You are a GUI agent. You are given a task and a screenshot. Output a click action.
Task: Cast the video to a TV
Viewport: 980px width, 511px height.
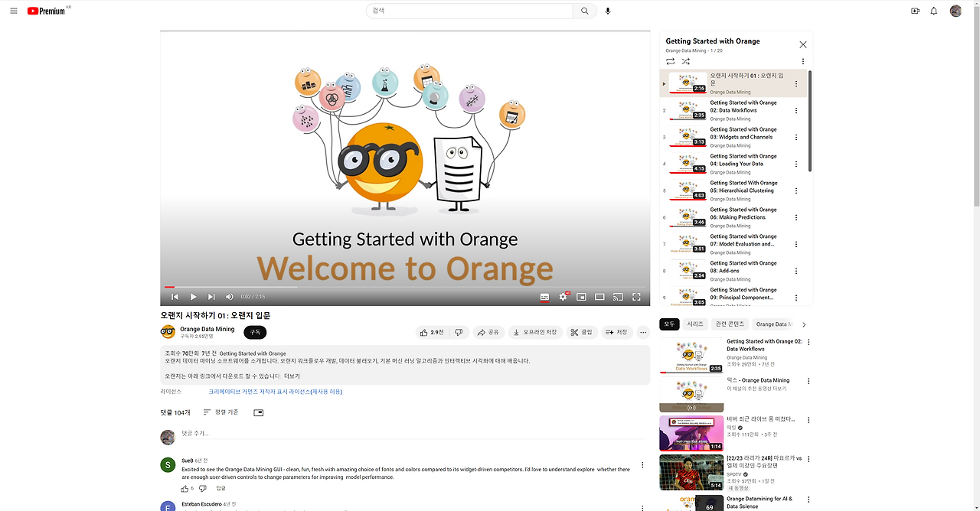pyautogui.click(x=618, y=296)
